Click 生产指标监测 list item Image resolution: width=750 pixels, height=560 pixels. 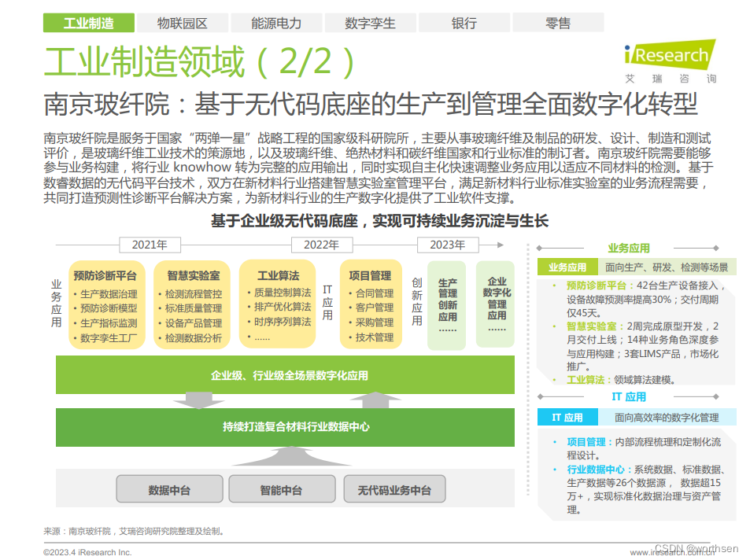[x=109, y=323]
